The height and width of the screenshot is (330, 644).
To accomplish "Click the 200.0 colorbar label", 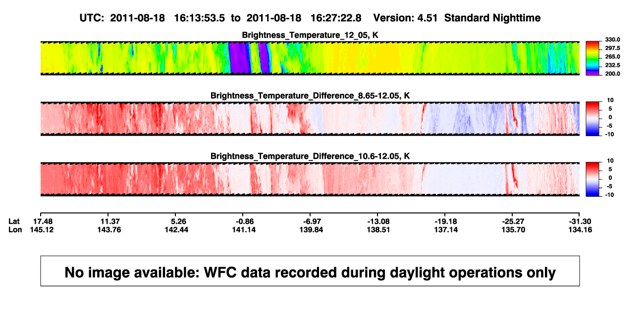I will pyautogui.click(x=612, y=74).
